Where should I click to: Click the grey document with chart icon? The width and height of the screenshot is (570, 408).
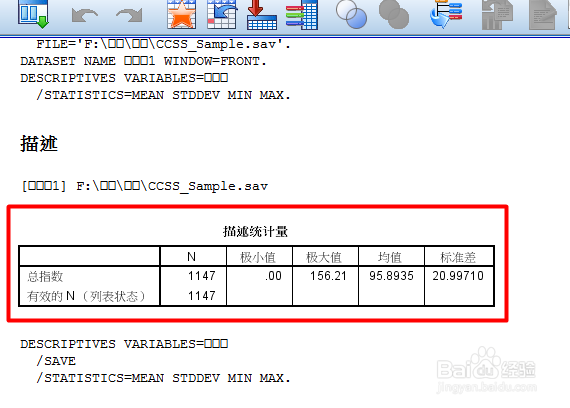(497, 15)
